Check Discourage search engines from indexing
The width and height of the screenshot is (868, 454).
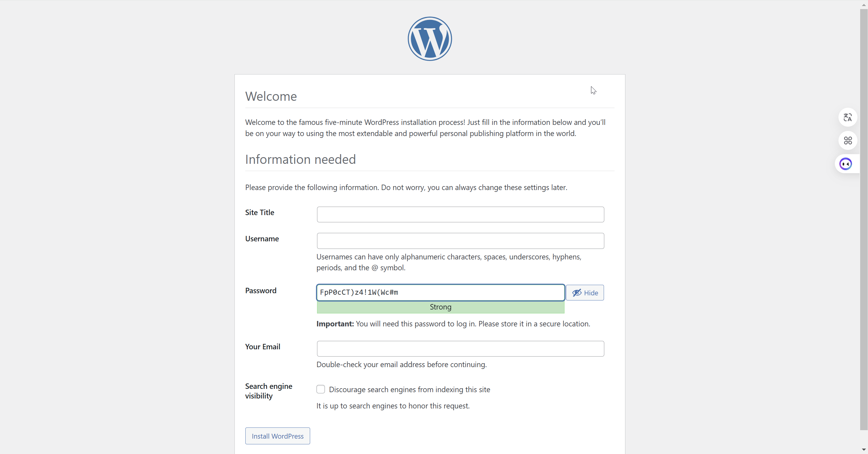point(320,389)
